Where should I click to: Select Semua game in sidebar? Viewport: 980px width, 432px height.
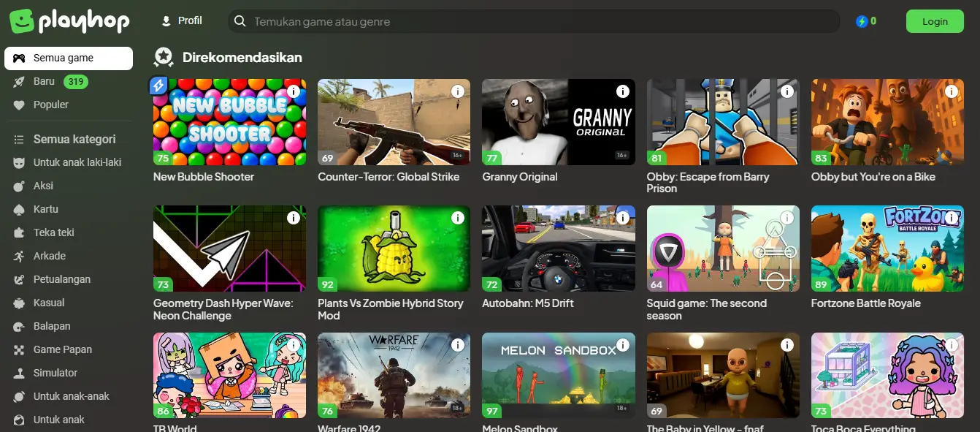coord(69,58)
